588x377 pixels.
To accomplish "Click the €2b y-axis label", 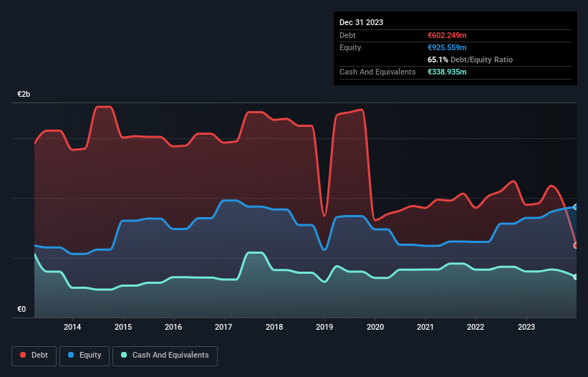I will (24, 94).
